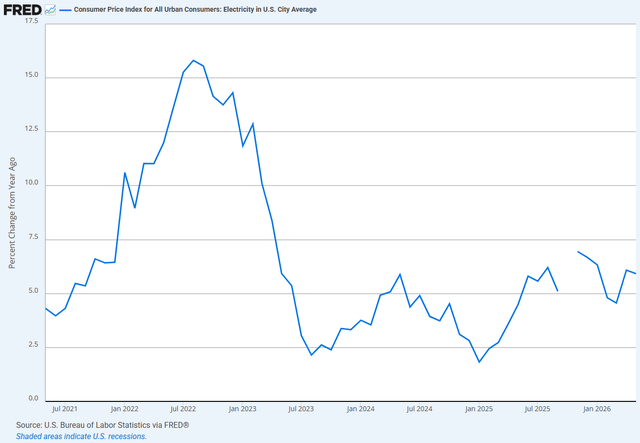Click the 'Jul 2025' x-axis label
This screenshot has height=443, width=640.
click(x=538, y=409)
